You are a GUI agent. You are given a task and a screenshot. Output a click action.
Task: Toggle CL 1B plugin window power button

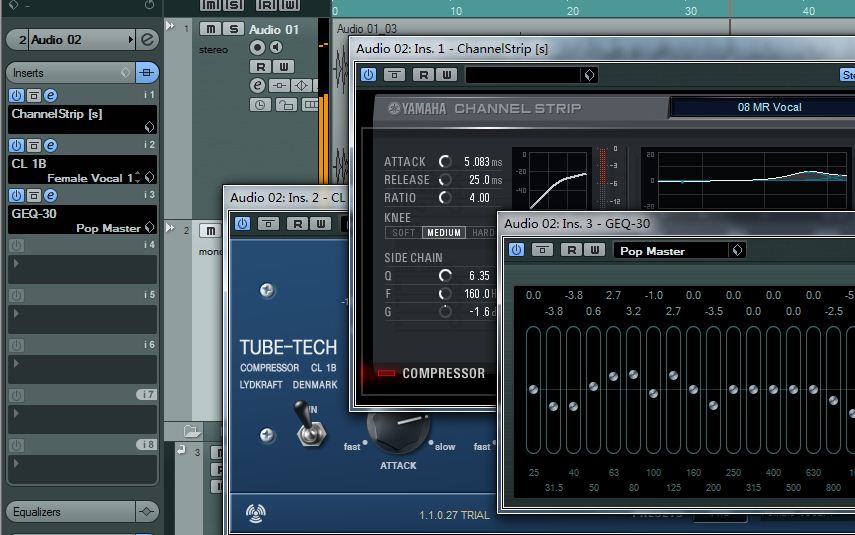[x=243, y=224]
